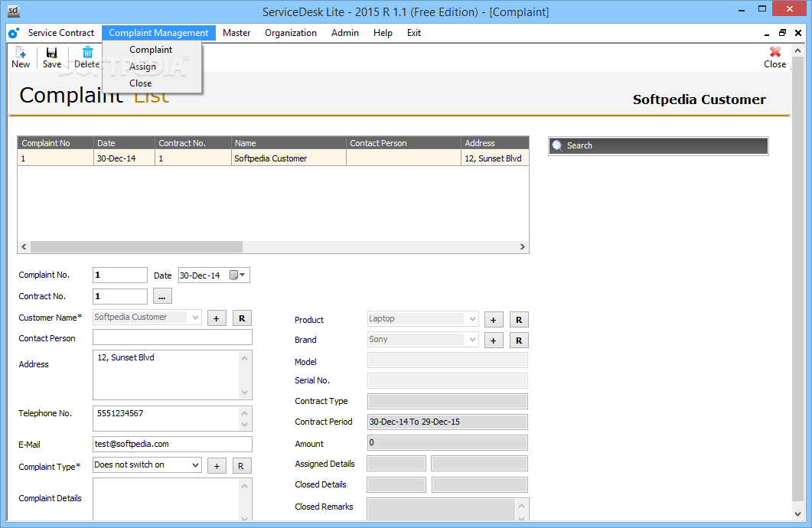Choose Assign from the dropdown menu
This screenshot has width=812, height=528.
point(142,67)
